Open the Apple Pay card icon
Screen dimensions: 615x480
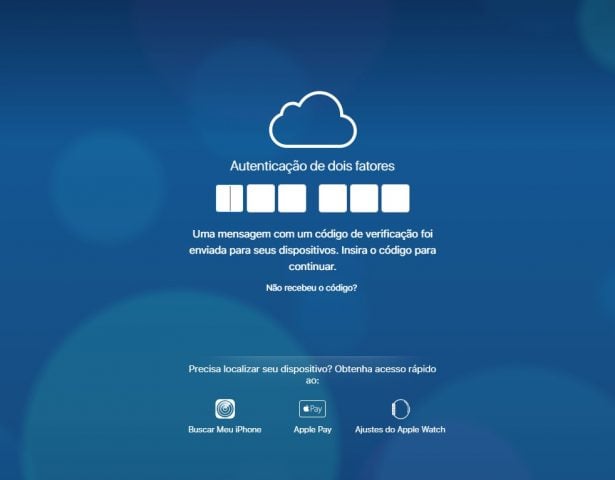pos(312,409)
